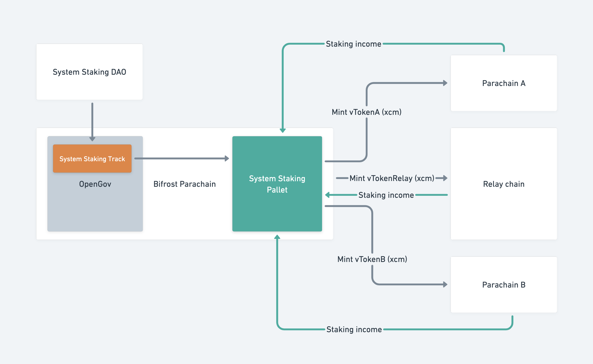The width and height of the screenshot is (593, 364).
Task: Select the Mint vTokenB (xcm) label
Action: (373, 259)
